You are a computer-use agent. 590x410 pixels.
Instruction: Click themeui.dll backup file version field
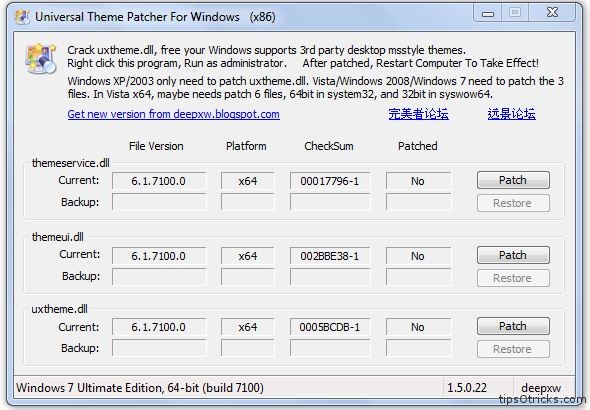(159, 276)
